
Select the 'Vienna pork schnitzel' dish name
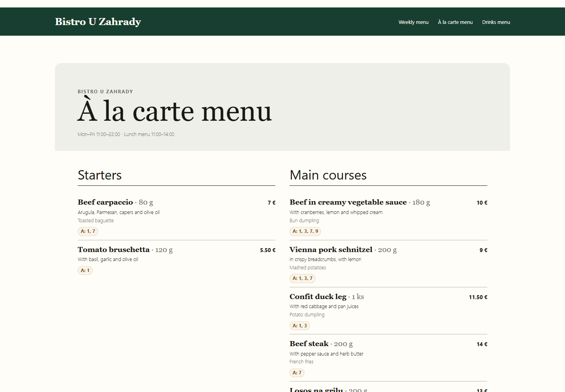(x=331, y=250)
